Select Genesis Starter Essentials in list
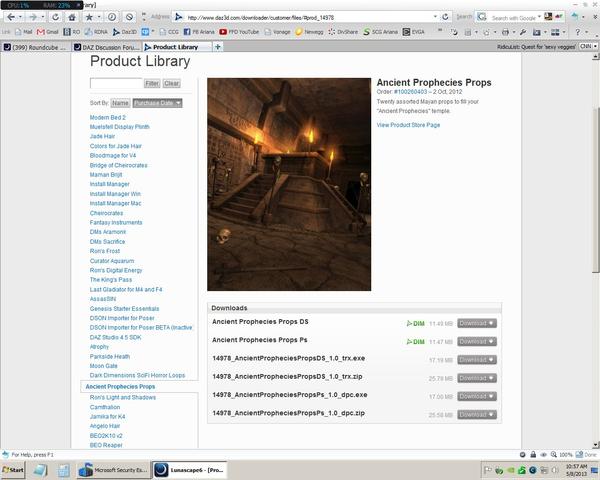This screenshot has height=480, width=600. [x=124, y=309]
